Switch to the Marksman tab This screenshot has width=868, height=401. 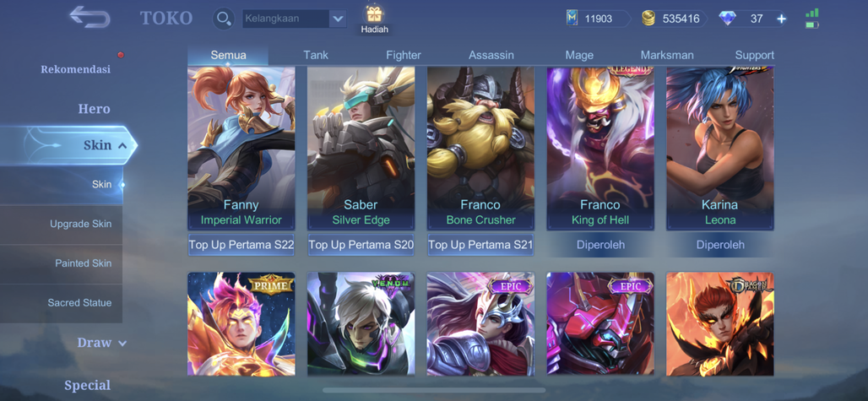pyautogui.click(x=667, y=56)
